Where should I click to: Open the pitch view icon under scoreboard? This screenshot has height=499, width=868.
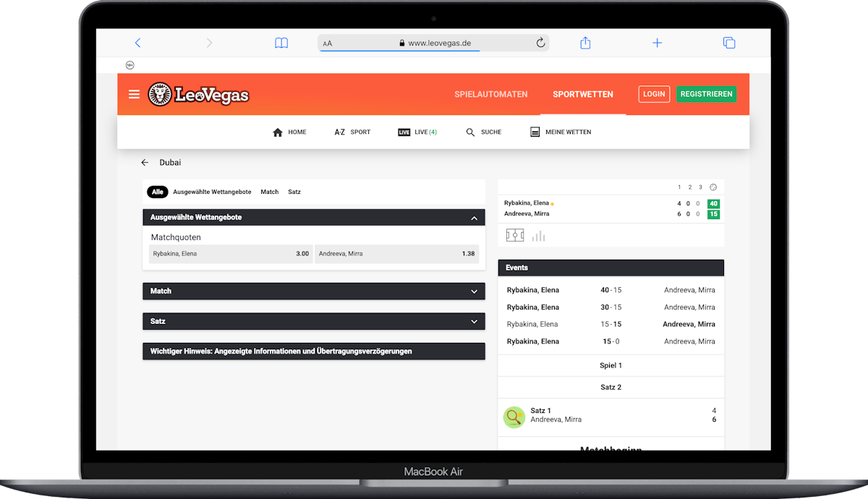pyautogui.click(x=515, y=236)
